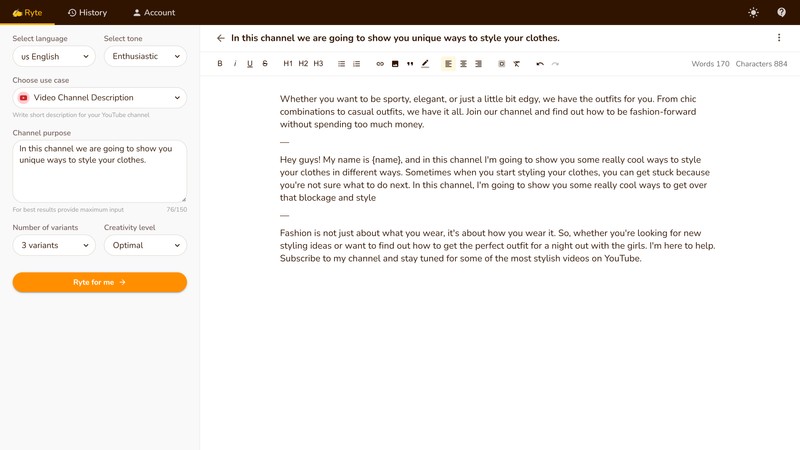Open the Select language dropdown
This screenshot has height=450, width=800.
[x=53, y=57]
